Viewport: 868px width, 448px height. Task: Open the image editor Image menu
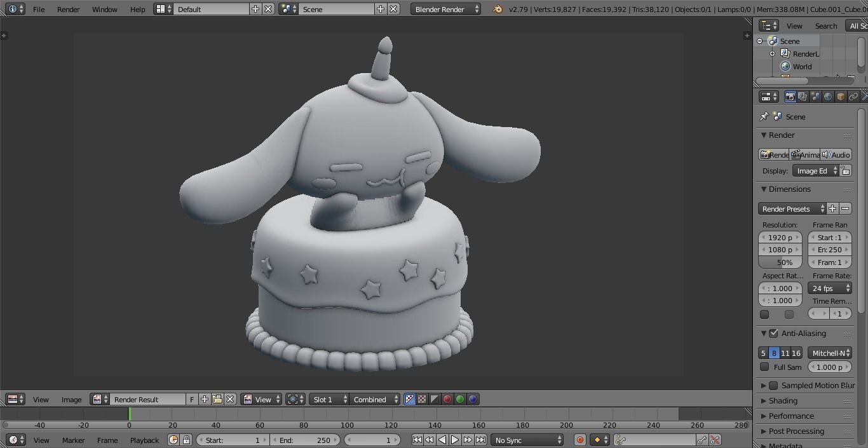point(71,400)
